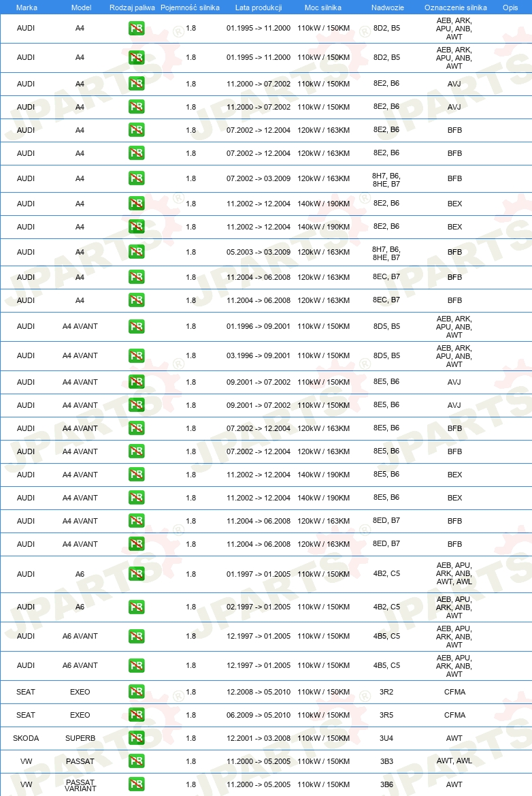Click the date '02.1997 -> 01.2005'

[259, 607]
